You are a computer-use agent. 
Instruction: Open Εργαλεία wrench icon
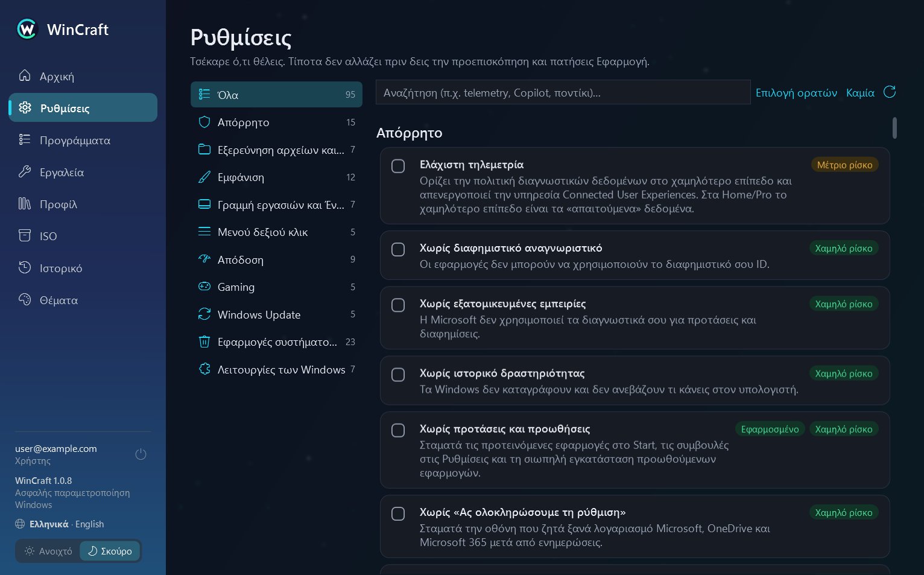25,171
